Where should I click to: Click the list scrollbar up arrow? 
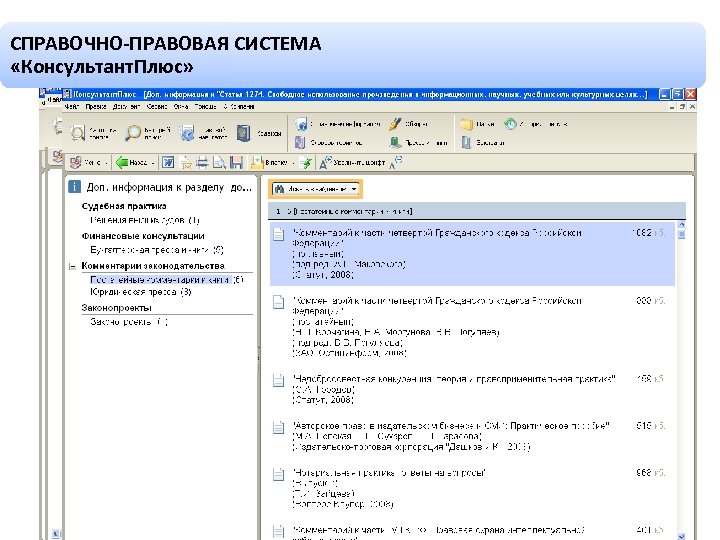[x=681, y=225]
